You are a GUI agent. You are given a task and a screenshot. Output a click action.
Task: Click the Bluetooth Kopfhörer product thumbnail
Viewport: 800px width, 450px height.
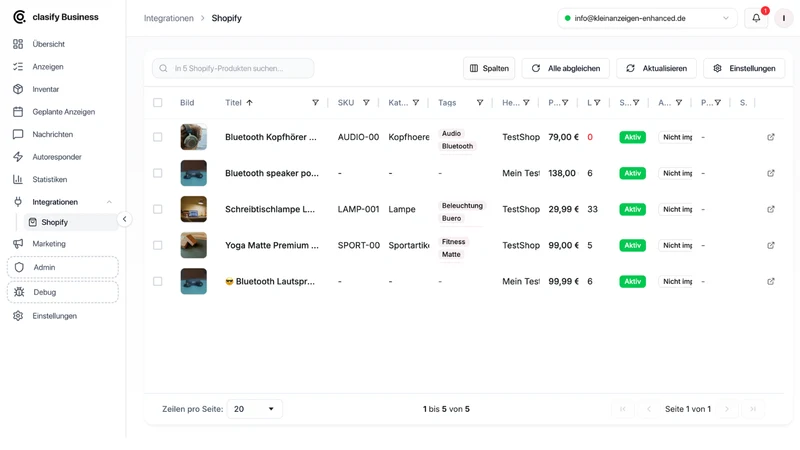(x=194, y=137)
